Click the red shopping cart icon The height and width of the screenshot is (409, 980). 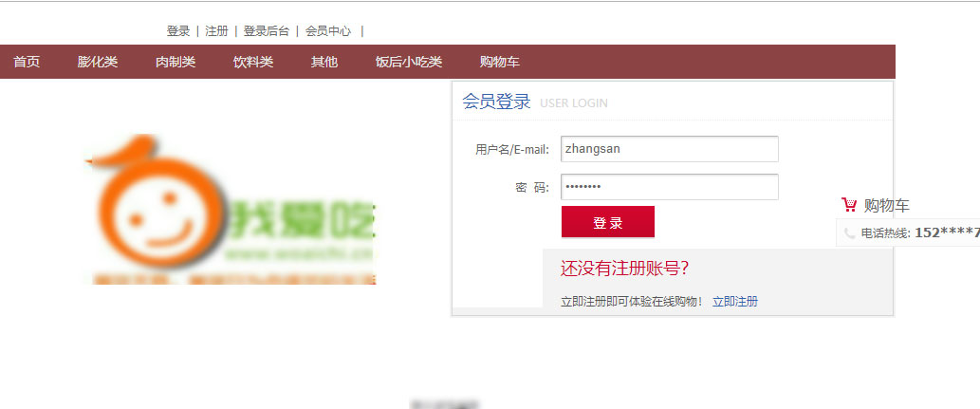(x=849, y=205)
